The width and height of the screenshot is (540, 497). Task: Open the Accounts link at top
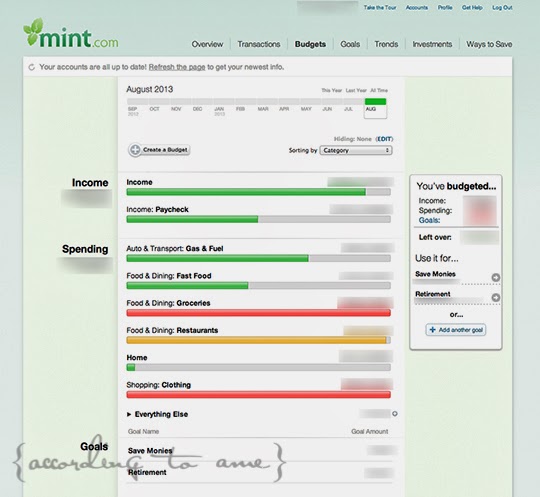[417, 8]
